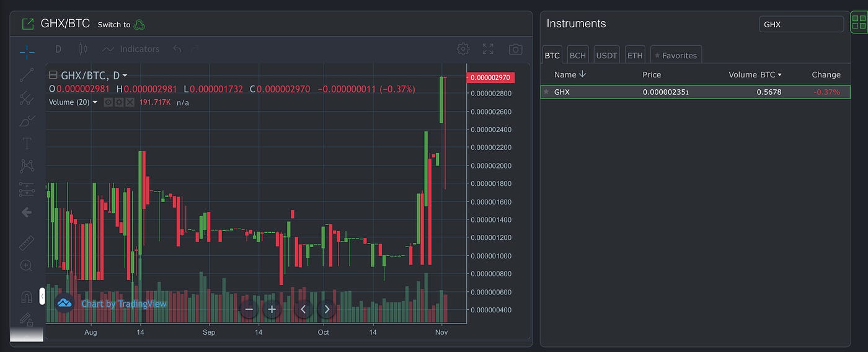This screenshot has width=868, height=352.
Task: Remove the Volume indicator with X
Action: point(130,102)
